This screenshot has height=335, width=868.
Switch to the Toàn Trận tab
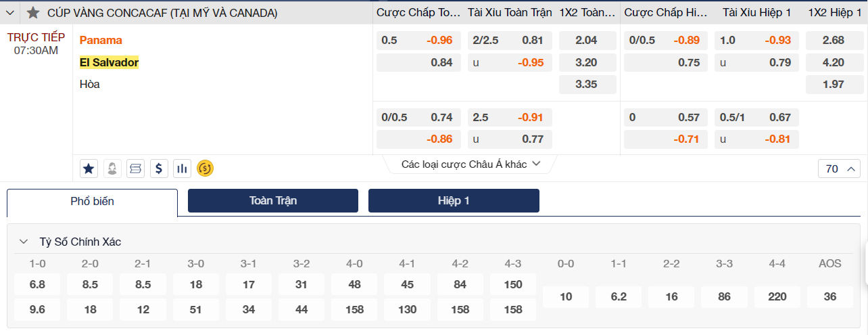273,200
